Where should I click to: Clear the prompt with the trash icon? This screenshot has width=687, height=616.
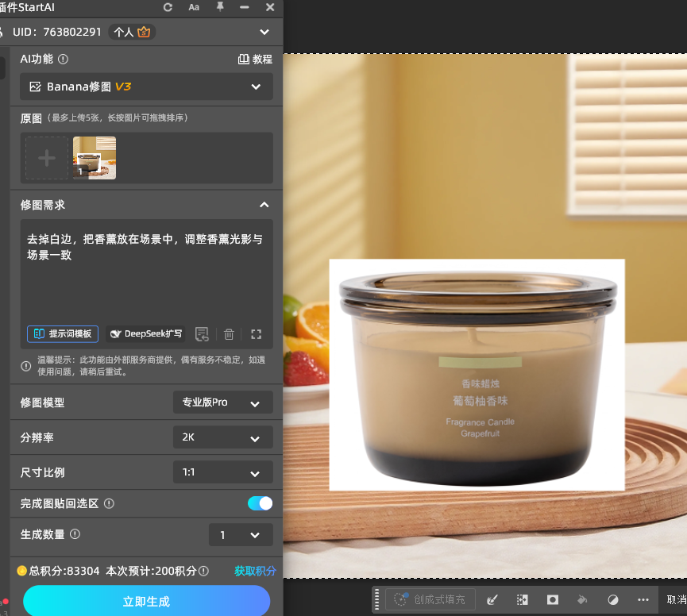pyautogui.click(x=230, y=334)
